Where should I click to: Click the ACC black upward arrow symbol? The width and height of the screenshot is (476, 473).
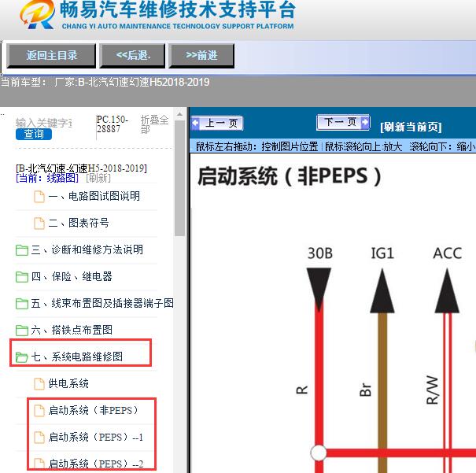[x=447, y=291]
